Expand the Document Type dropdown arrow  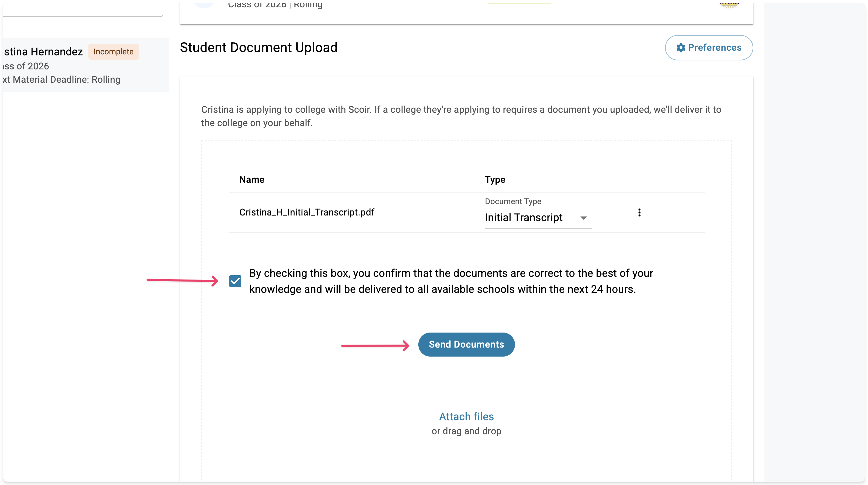(x=583, y=218)
